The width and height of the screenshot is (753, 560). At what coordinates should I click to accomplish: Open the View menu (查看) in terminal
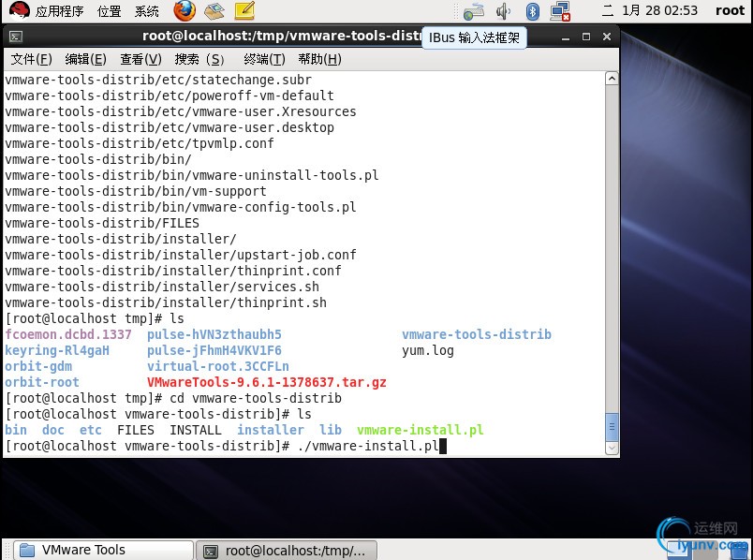[x=140, y=59]
